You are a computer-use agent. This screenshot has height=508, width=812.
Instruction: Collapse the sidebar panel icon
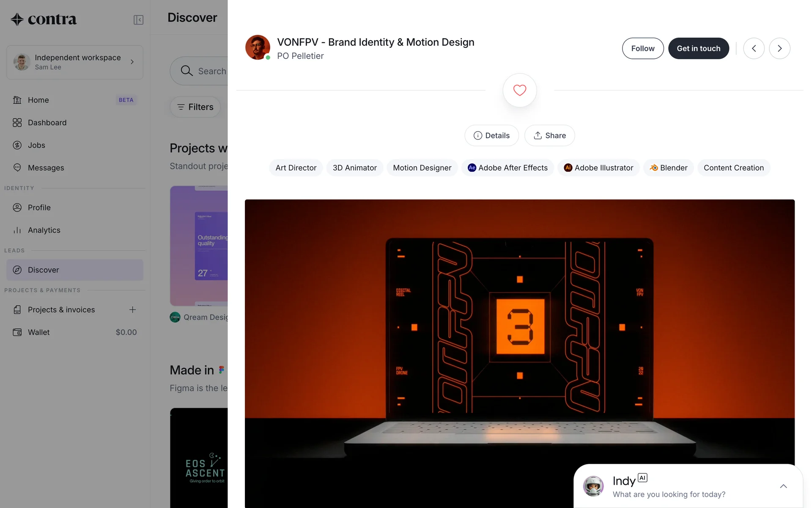pyautogui.click(x=138, y=20)
